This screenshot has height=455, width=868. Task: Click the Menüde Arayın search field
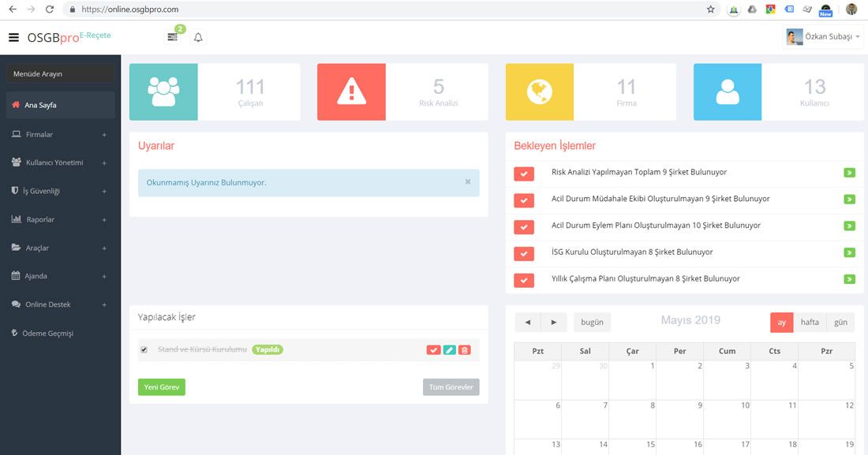[x=60, y=74]
